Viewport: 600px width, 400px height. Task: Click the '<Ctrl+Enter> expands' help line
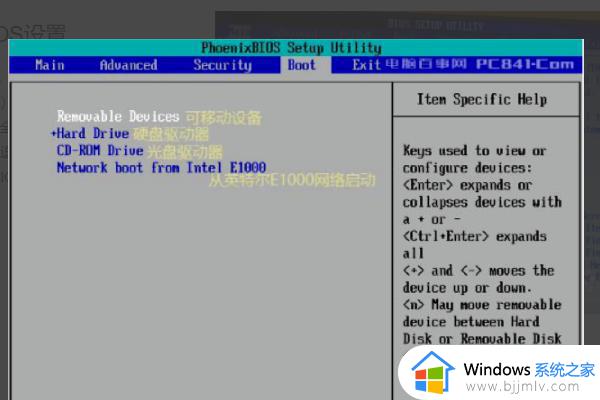tap(474, 236)
